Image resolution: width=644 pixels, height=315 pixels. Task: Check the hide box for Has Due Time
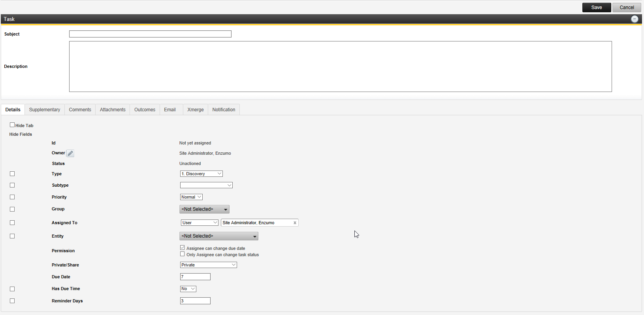pyautogui.click(x=12, y=289)
